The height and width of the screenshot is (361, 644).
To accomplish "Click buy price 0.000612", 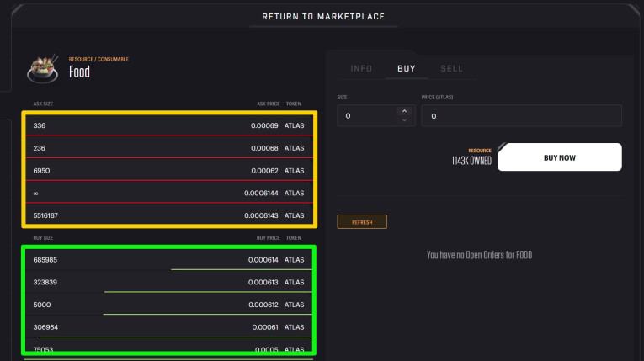I will (263, 305).
